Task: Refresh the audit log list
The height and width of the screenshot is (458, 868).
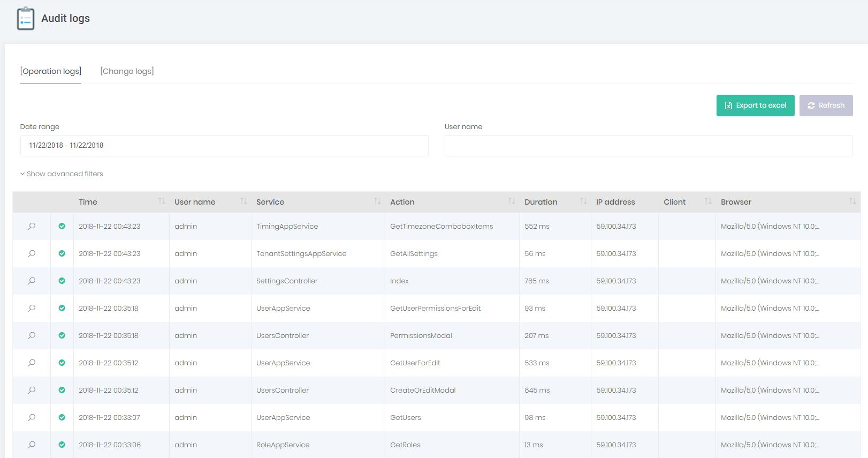Action: coord(826,106)
